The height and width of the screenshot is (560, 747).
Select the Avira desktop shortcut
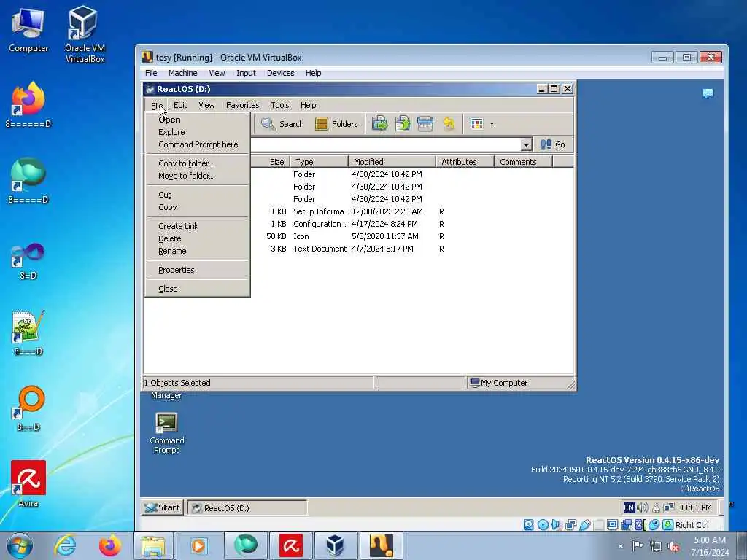(x=28, y=484)
